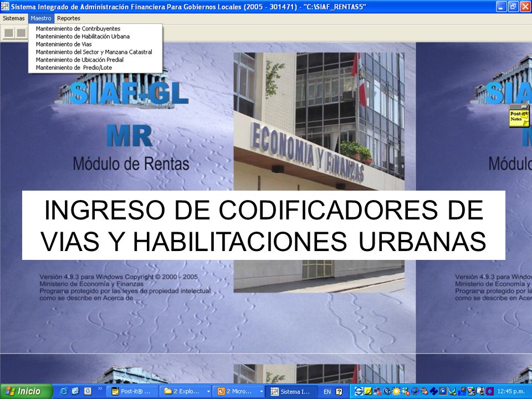Click the blue play button tray icon
The width and height of the screenshot is (532, 399).
[x=442, y=392]
